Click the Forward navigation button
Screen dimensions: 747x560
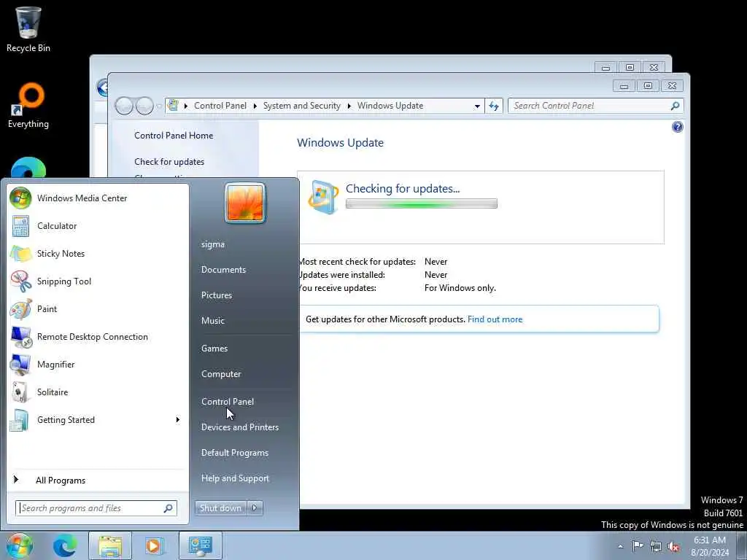pos(144,106)
